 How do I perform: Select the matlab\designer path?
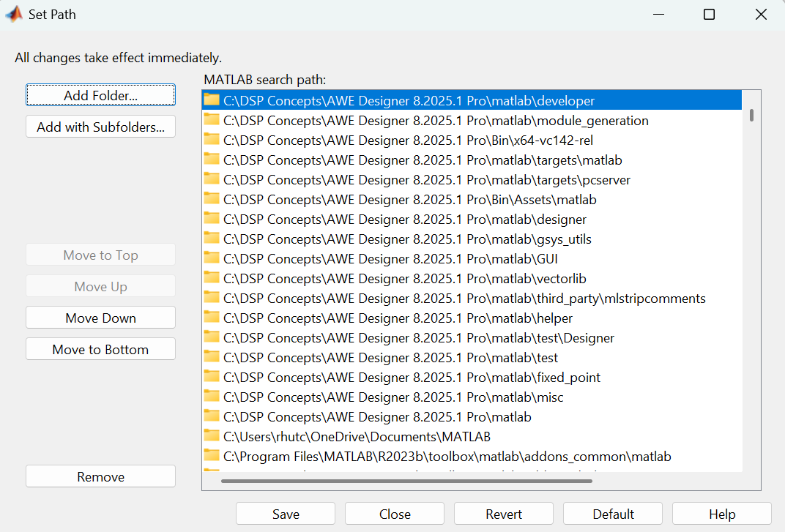pos(472,220)
